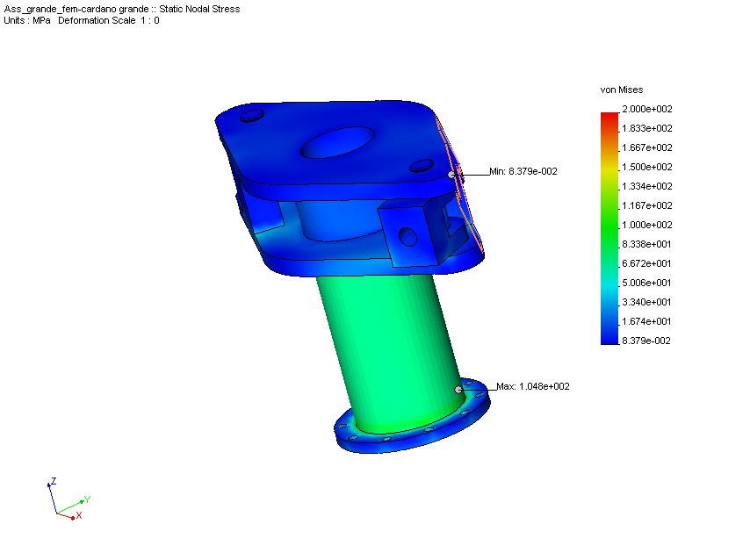
Task: Click the 2.000e+002 legend value
Action: click(x=646, y=109)
